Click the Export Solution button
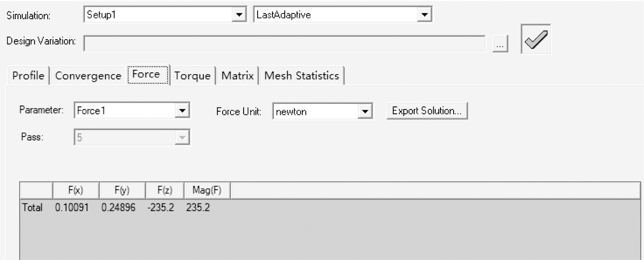 [x=427, y=111]
